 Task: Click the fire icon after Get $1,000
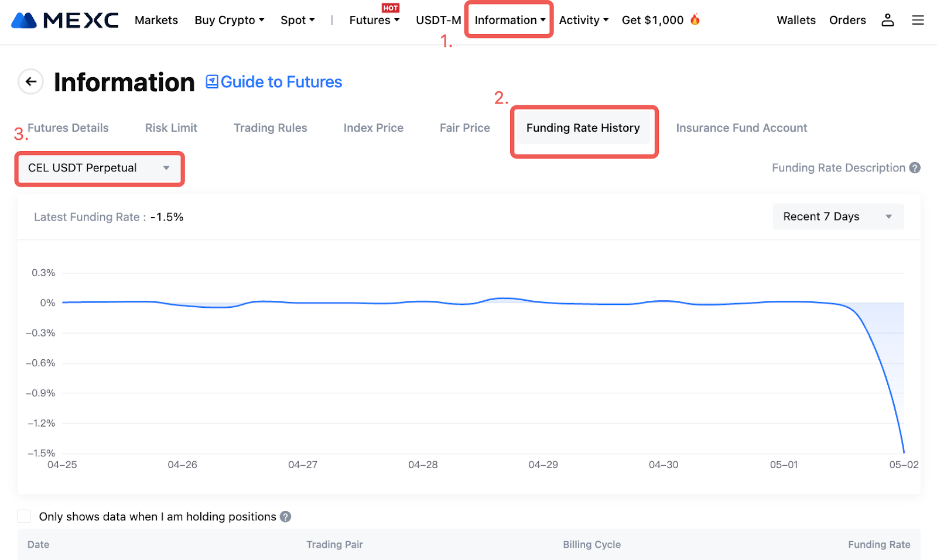695,20
